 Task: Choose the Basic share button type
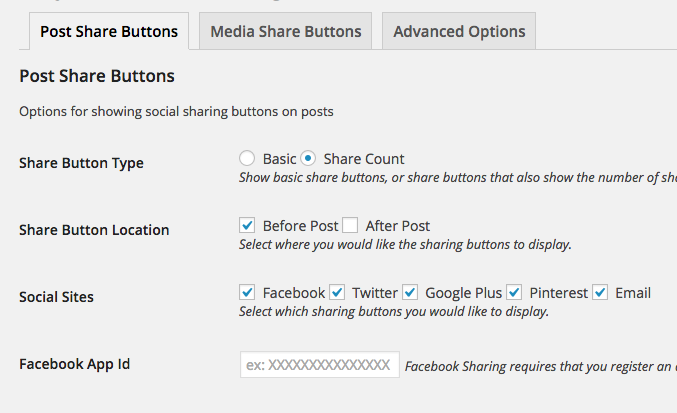coord(247,159)
